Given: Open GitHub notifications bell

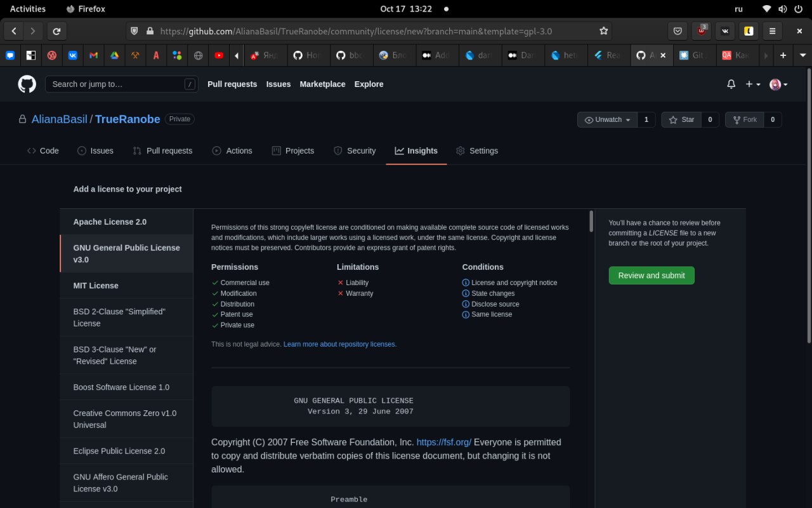Looking at the screenshot, I should pos(731,84).
